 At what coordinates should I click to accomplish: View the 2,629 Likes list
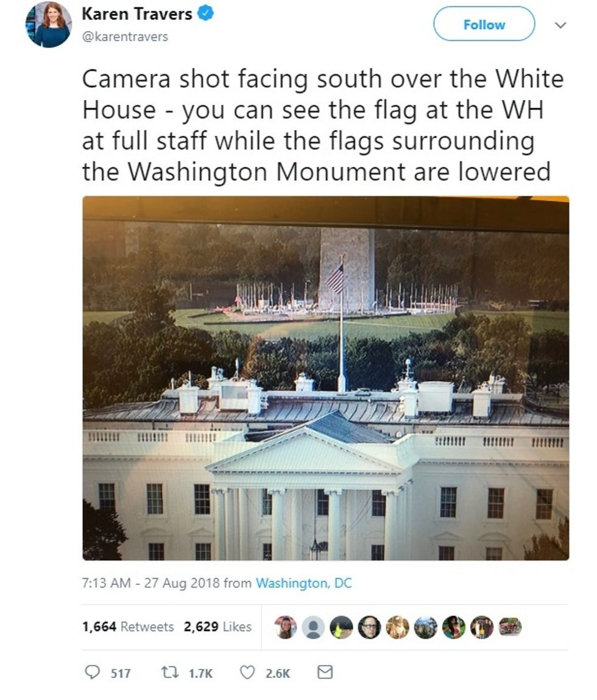tap(217, 627)
